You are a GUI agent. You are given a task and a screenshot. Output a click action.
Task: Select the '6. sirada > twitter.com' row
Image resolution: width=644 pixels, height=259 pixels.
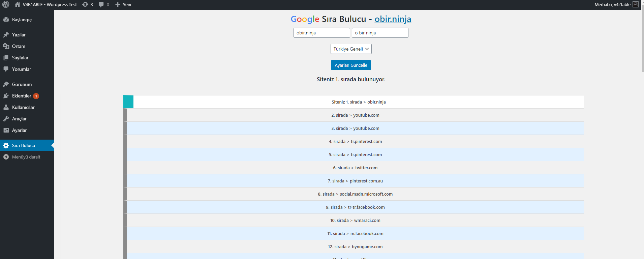[x=354, y=168]
